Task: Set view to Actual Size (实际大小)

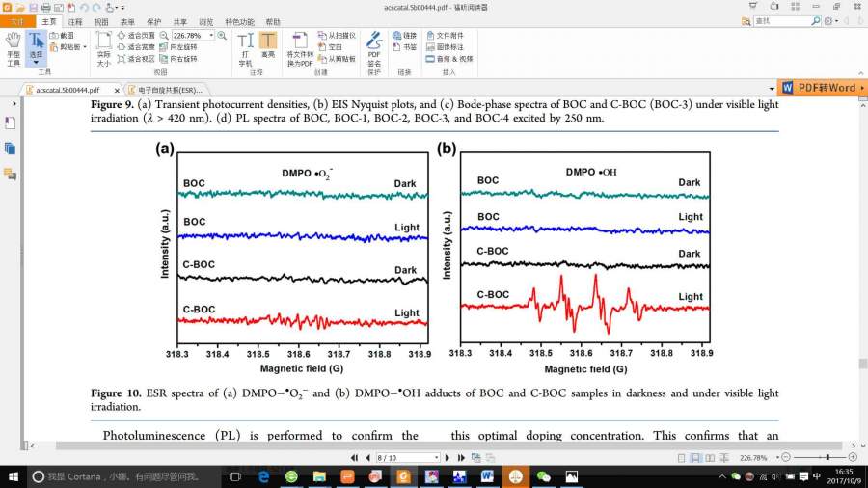Action: tap(103, 48)
